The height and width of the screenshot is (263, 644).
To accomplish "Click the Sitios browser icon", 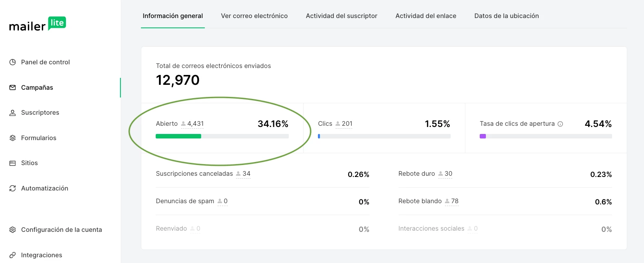I will tap(13, 163).
